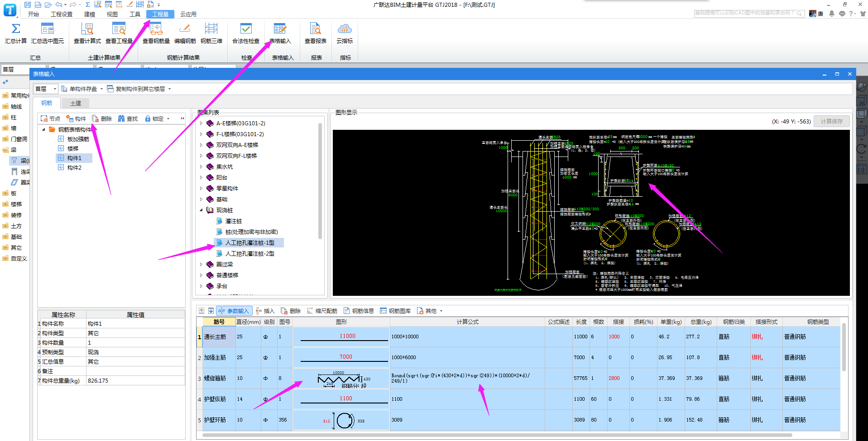
Task: Click 删除 in component tree toolbar
Action: 102,119
